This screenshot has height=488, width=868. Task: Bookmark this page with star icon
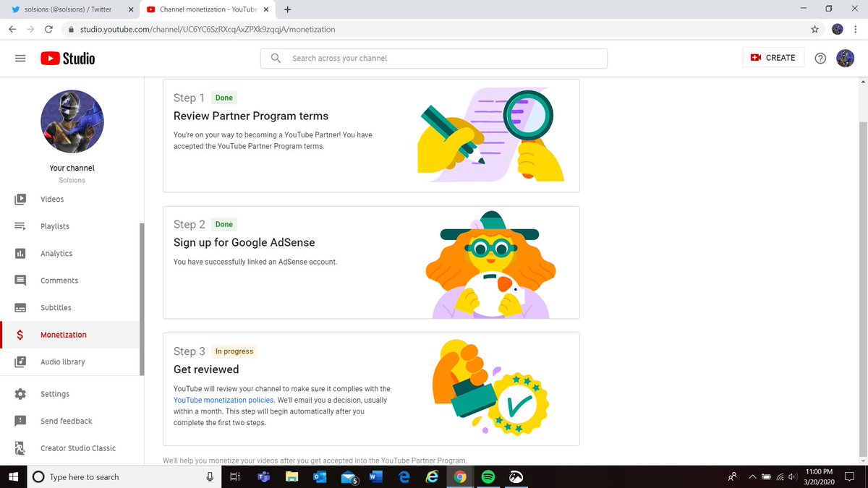pos(814,30)
